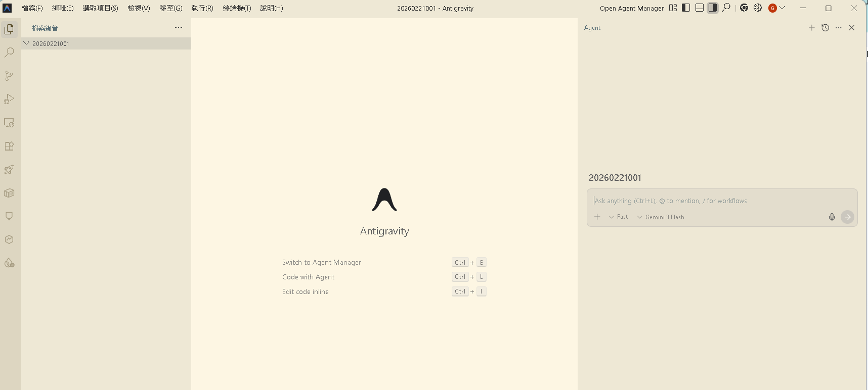Open the 檔案(F) menu
The height and width of the screenshot is (390, 868).
coord(32,8)
